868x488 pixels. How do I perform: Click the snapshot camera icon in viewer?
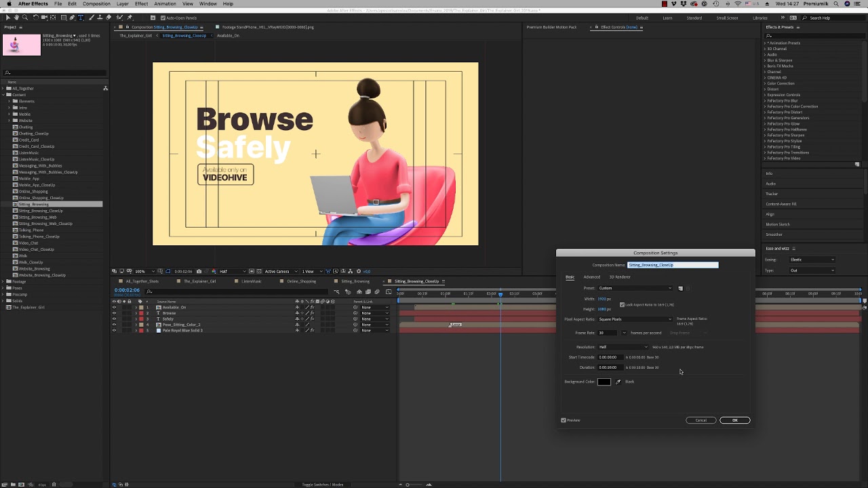pyautogui.click(x=199, y=271)
